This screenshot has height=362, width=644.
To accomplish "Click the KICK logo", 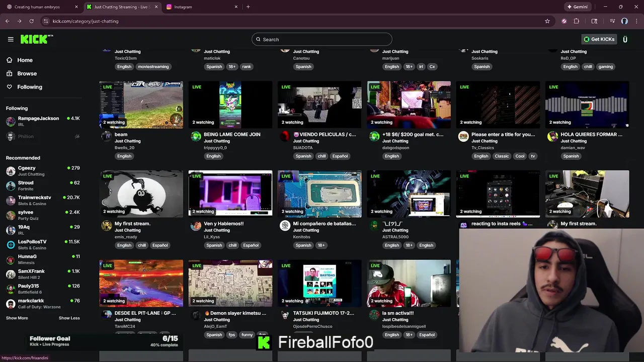I will point(37,39).
